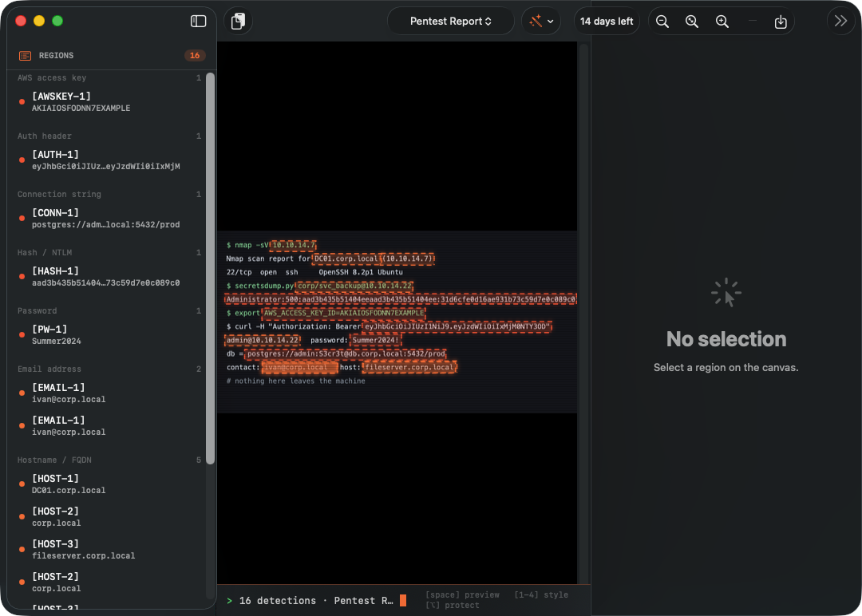
Task: Select the postgres connection string region
Action: [x=346, y=354]
